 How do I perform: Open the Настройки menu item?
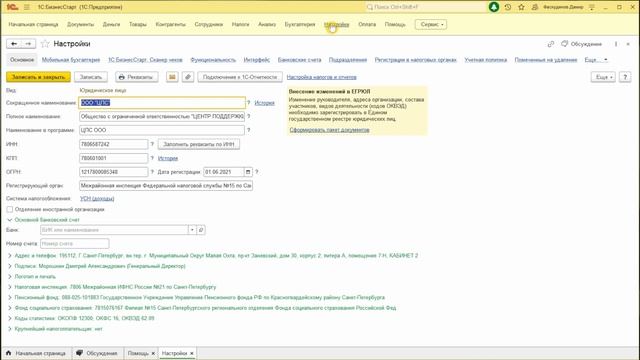click(x=337, y=24)
